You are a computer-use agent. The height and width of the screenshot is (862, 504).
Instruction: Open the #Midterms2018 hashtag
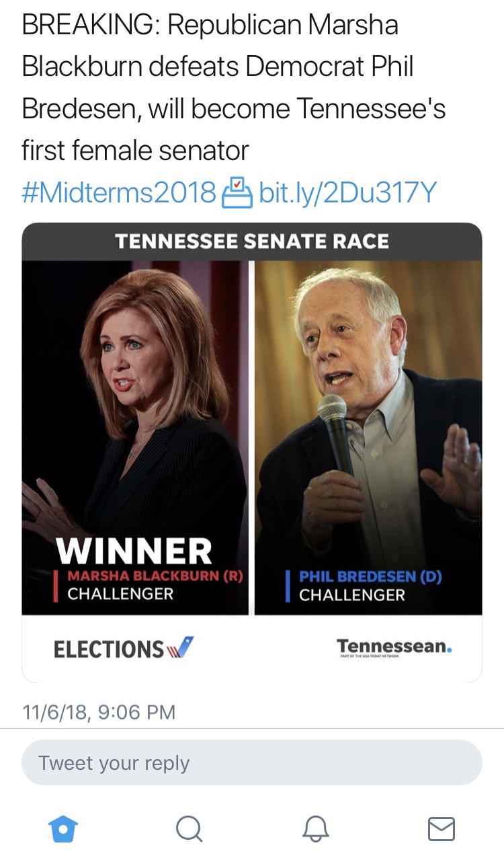click(x=119, y=193)
